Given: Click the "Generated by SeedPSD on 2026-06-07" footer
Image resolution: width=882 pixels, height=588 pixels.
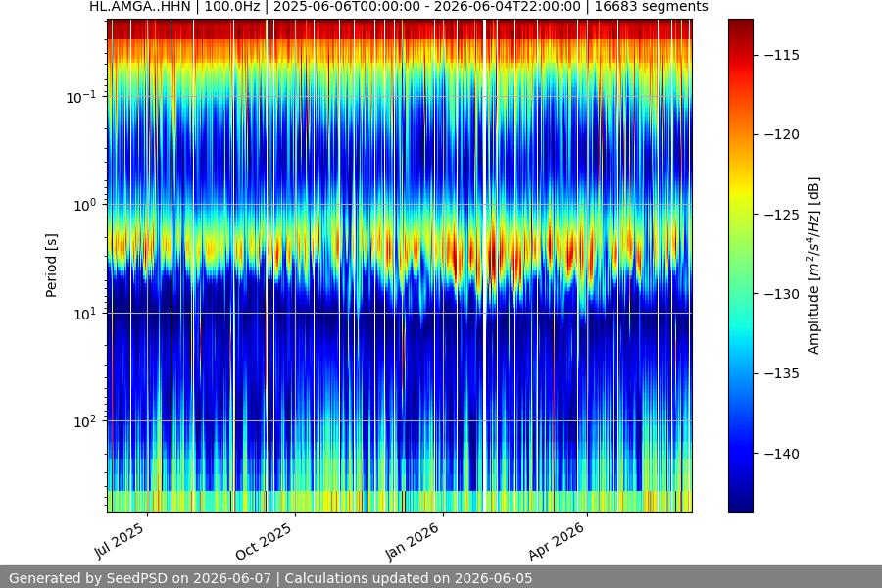Looking at the screenshot, I should click(140, 578).
